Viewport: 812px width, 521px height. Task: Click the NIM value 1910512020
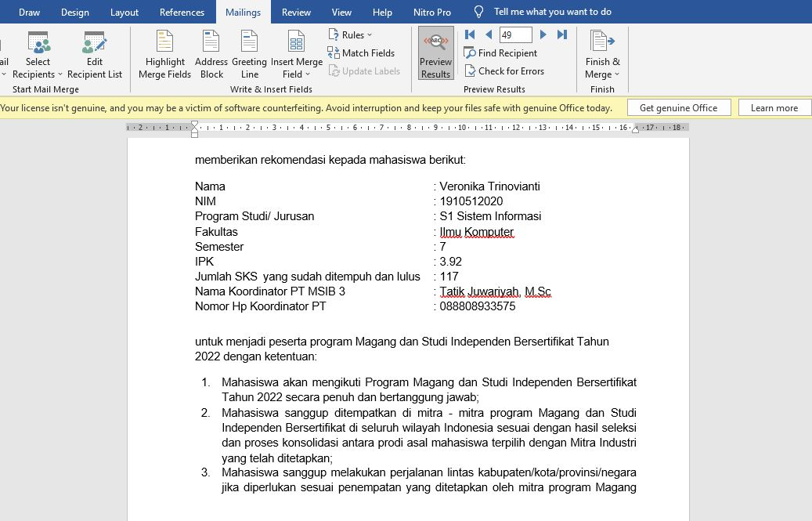pyautogui.click(x=471, y=201)
